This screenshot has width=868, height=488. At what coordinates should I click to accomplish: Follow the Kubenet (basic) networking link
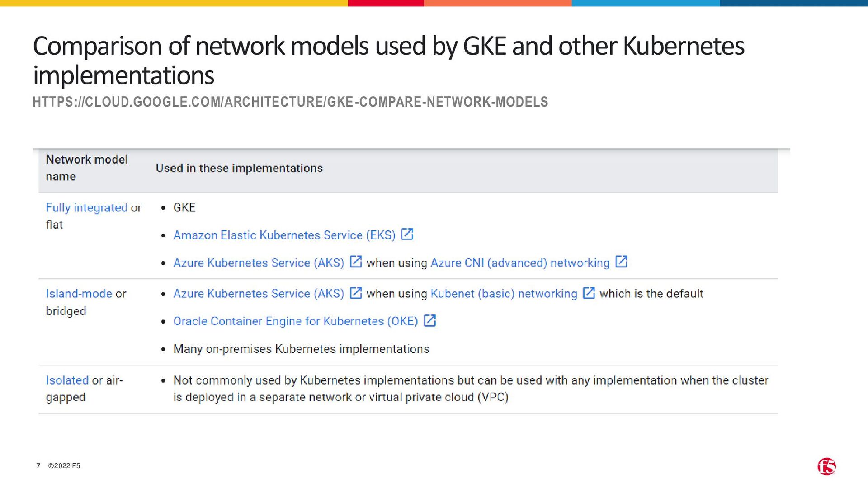(x=504, y=294)
